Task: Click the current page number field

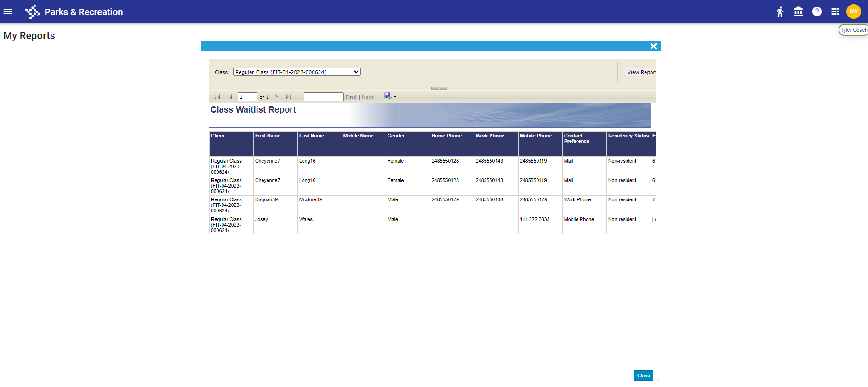Action: tap(247, 97)
